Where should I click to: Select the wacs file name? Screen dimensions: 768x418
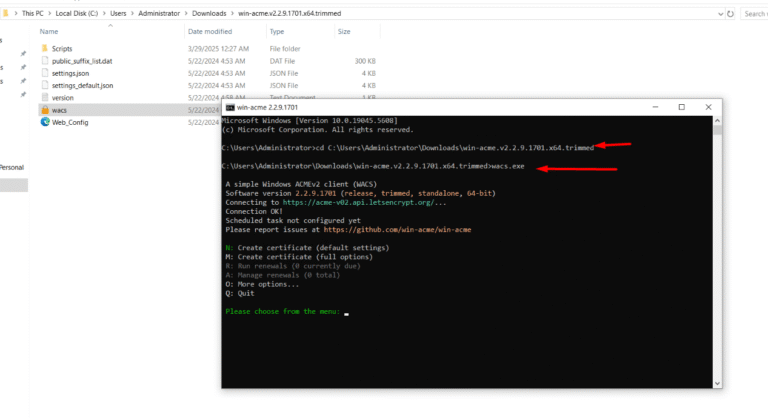click(x=59, y=110)
